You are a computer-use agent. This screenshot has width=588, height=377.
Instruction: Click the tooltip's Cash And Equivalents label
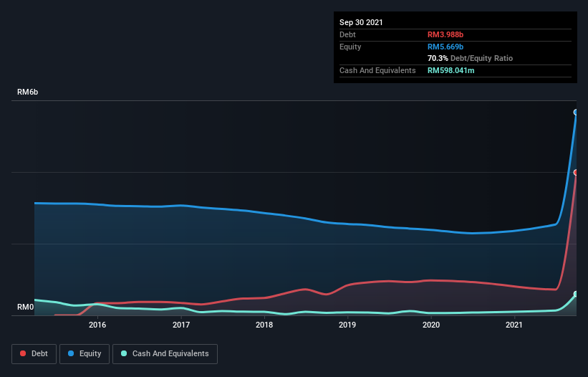coord(377,70)
